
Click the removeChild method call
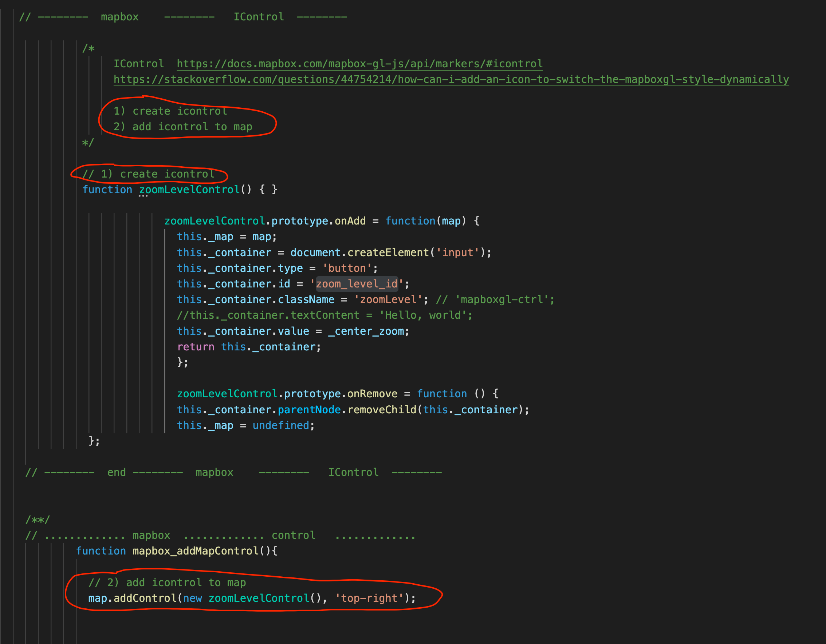382,410
